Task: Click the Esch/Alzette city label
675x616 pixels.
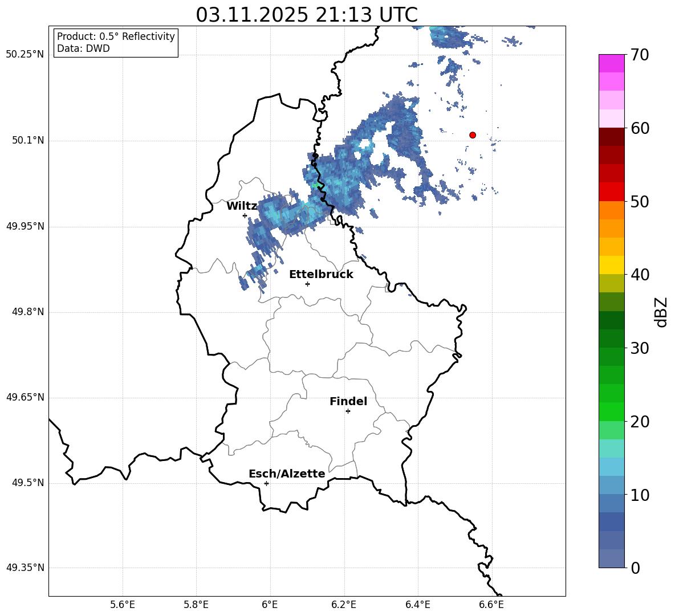Action: point(287,474)
